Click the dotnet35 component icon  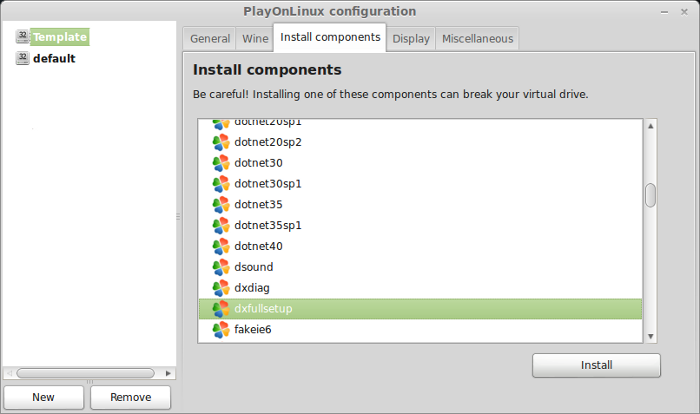coord(221,205)
